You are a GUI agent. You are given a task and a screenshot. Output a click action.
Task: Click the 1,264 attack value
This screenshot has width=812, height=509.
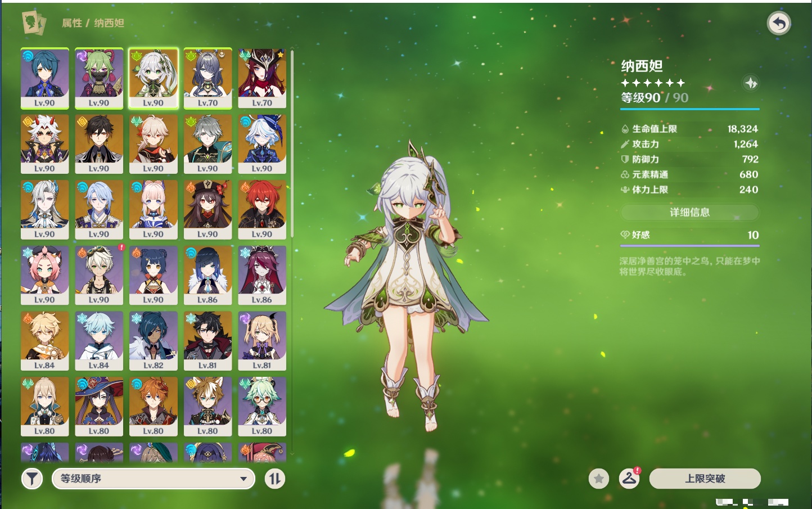(746, 144)
